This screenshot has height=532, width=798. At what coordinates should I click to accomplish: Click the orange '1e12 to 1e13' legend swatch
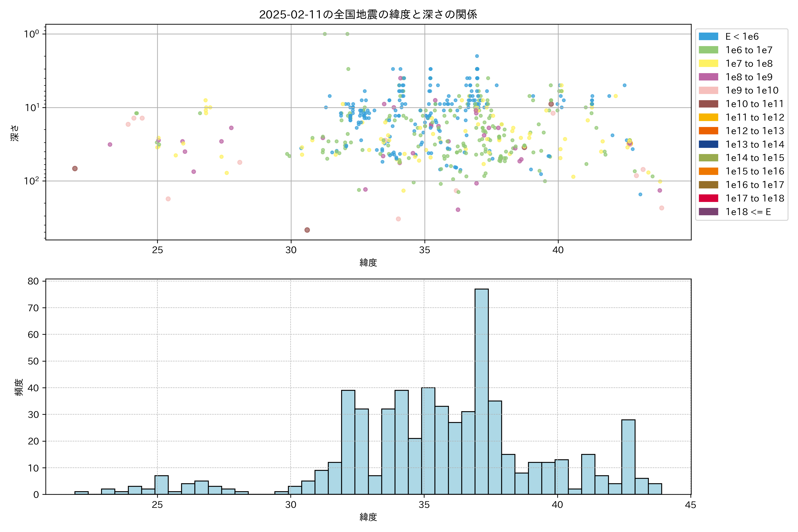(x=708, y=131)
